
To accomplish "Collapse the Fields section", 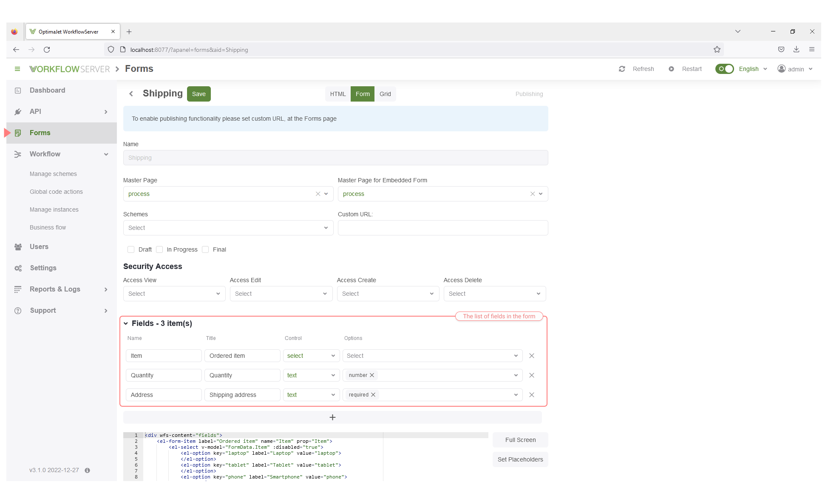I will pos(126,323).
